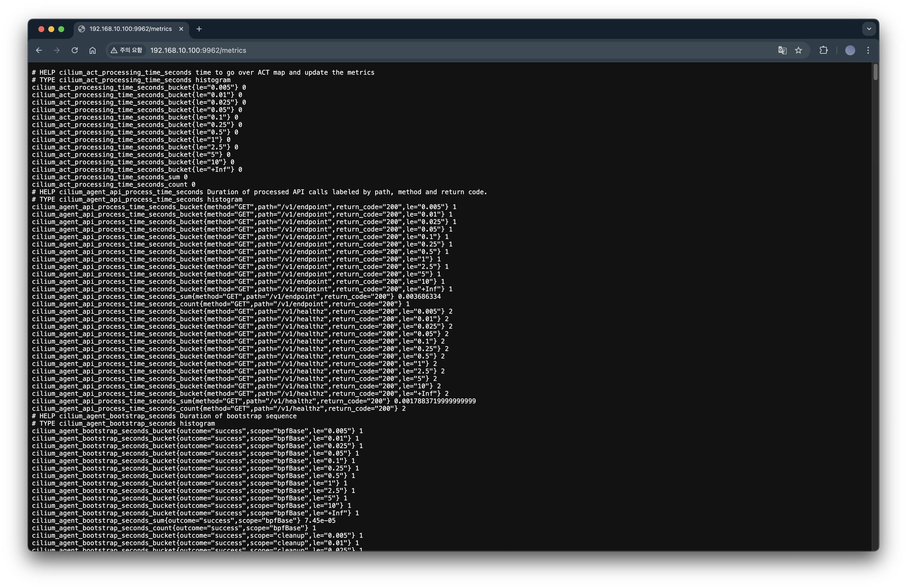Screen dimensions: 907x588
Task: Click the Google Translate icon
Action: click(x=782, y=50)
